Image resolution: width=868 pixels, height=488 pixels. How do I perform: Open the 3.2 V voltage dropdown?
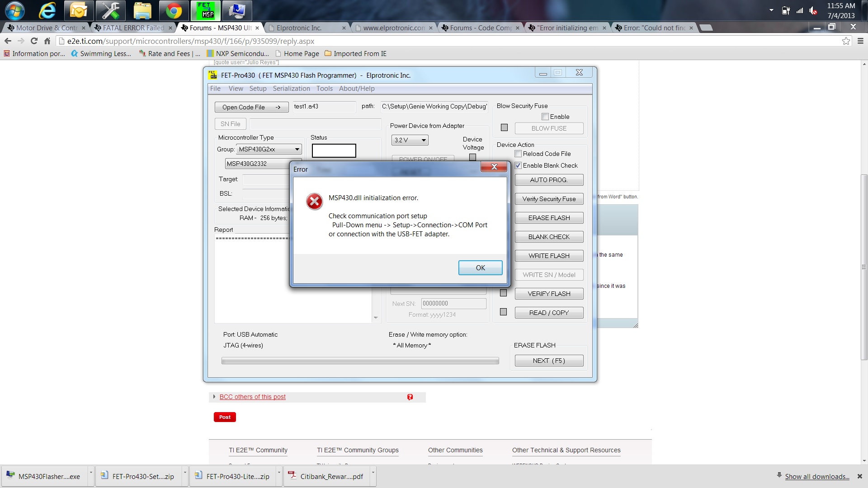[410, 140]
